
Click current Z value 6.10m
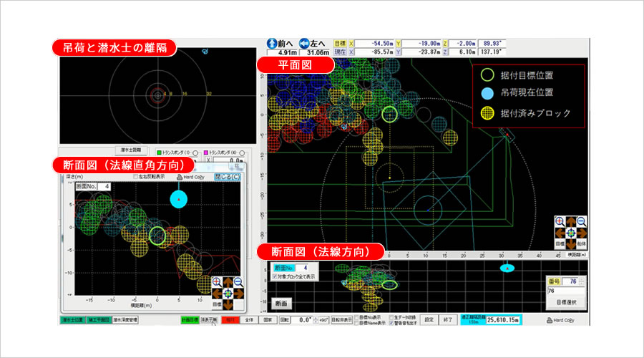(x=462, y=52)
